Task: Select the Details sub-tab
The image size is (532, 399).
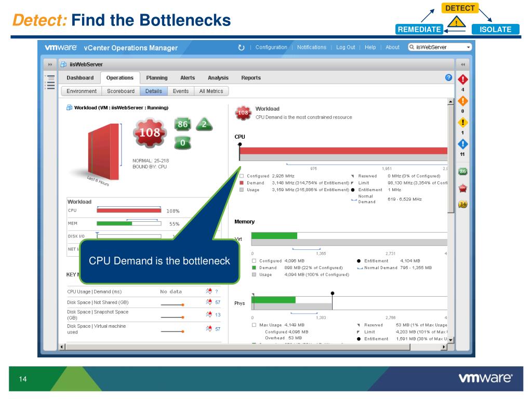Action: (x=153, y=91)
